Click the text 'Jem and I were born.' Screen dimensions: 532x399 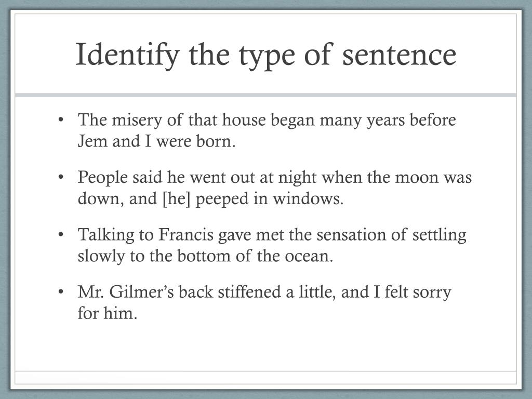pos(157,141)
